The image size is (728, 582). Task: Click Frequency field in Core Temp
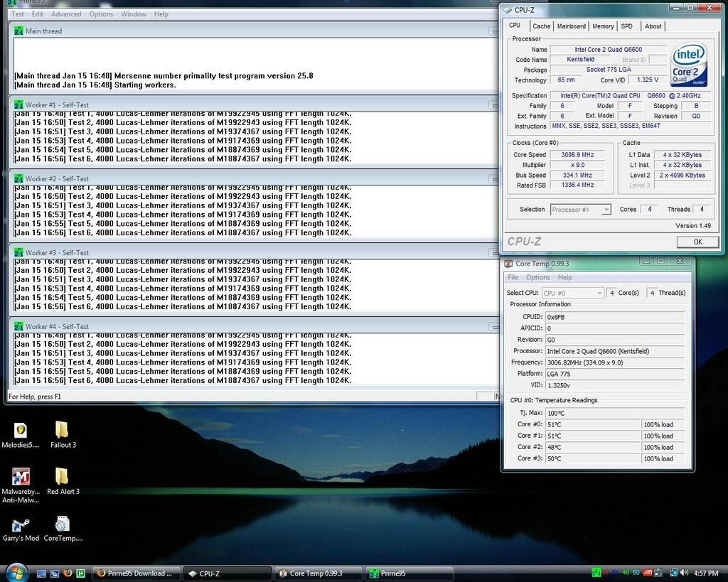click(615, 362)
